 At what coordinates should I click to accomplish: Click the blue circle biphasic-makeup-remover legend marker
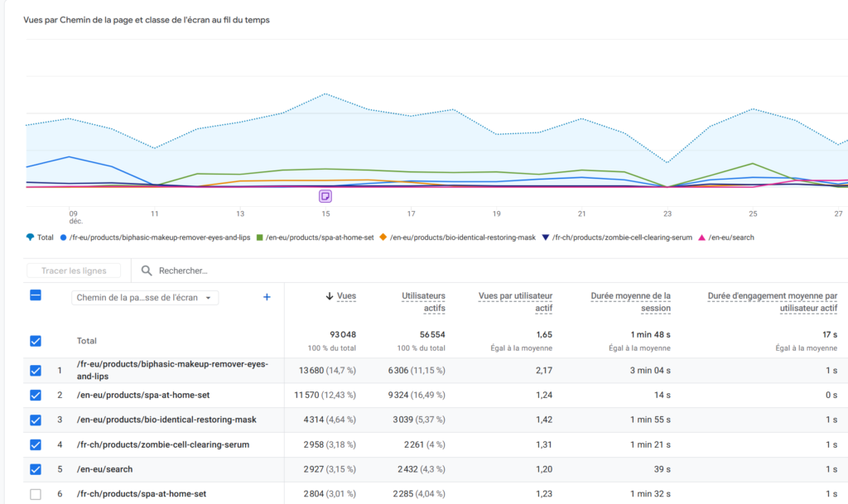pos(63,238)
